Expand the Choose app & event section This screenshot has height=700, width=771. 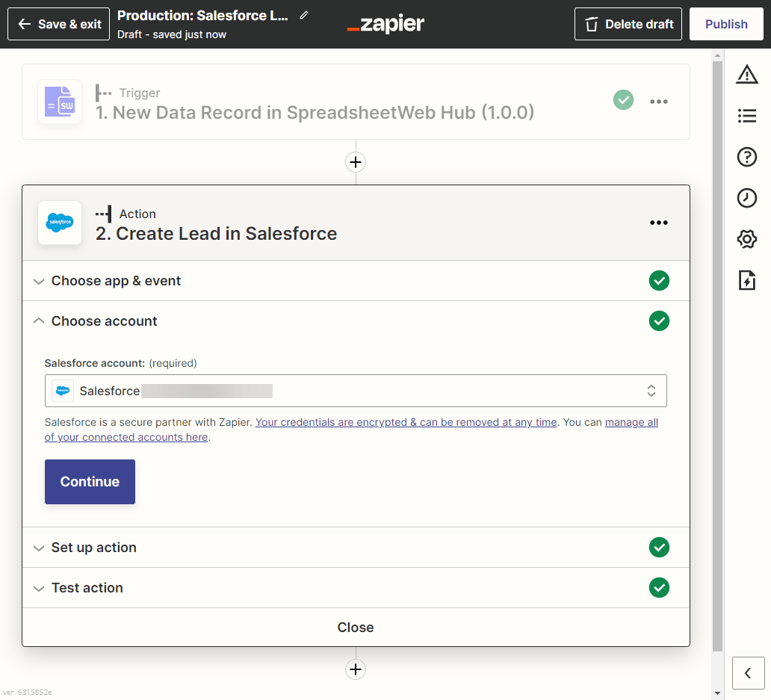pyautogui.click(x=116, y=281)
